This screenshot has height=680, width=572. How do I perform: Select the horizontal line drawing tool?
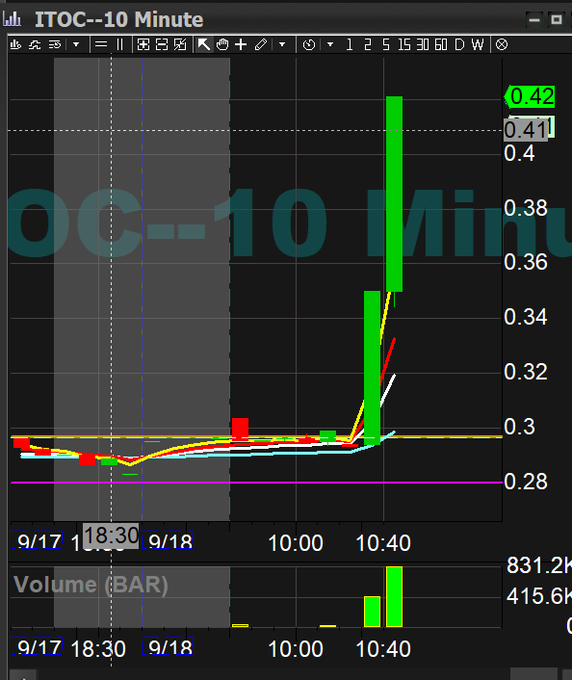pyautogui.click(x=101, y=44)
